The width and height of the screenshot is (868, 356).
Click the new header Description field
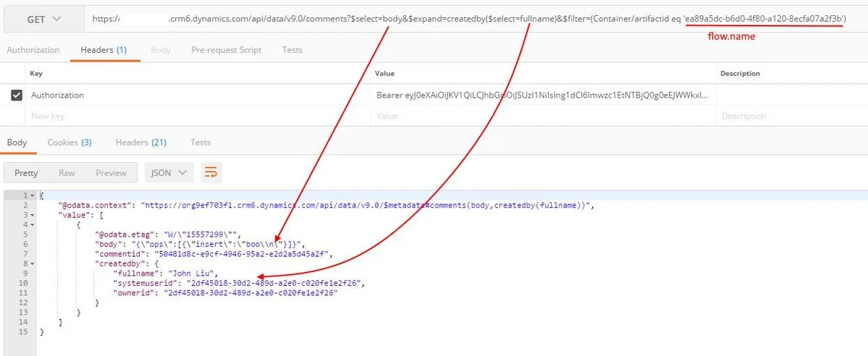click(x=791, y=116)
